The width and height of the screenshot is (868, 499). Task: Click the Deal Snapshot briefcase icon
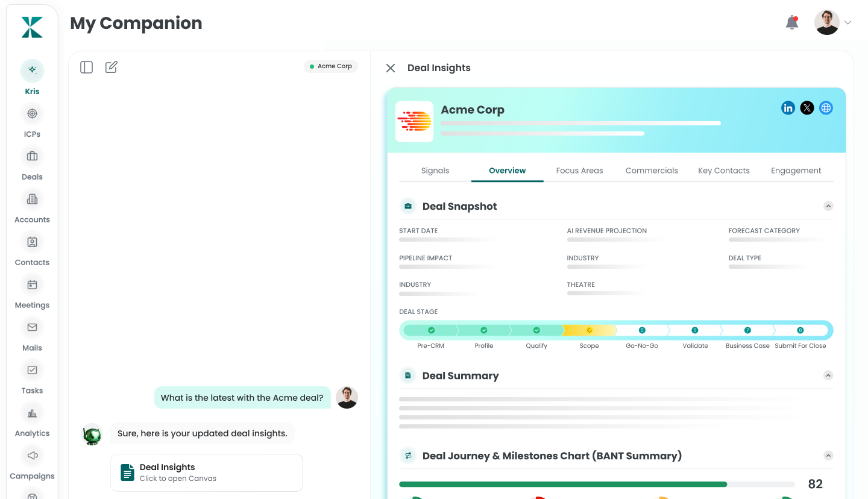pos(408,206)
